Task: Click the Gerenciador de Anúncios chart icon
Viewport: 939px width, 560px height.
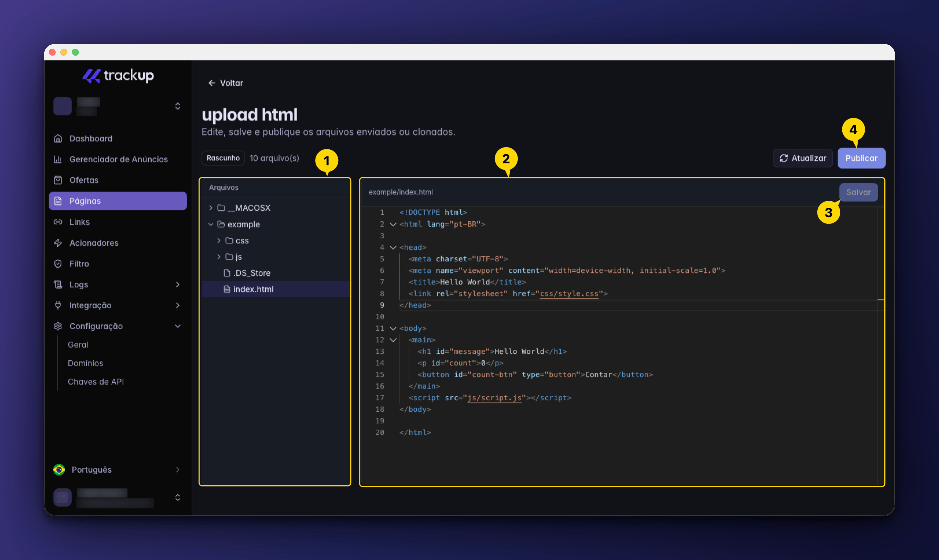Action: [x=58, y=159]
